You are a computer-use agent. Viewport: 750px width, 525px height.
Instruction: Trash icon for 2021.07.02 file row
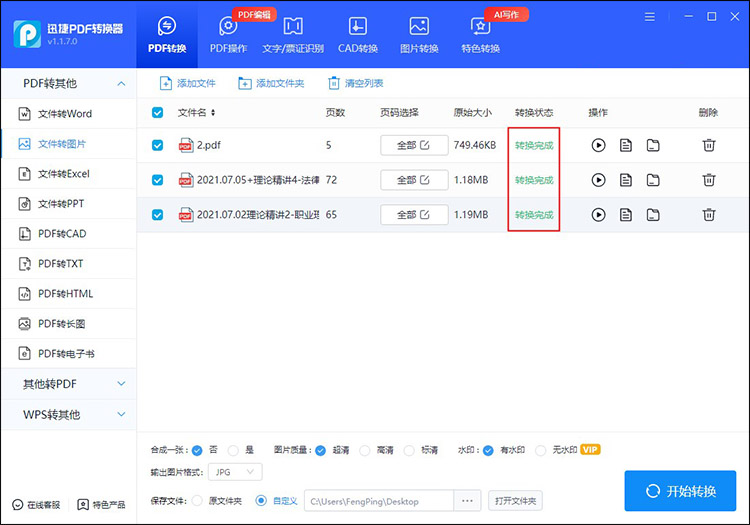click(x=709, y=215)
